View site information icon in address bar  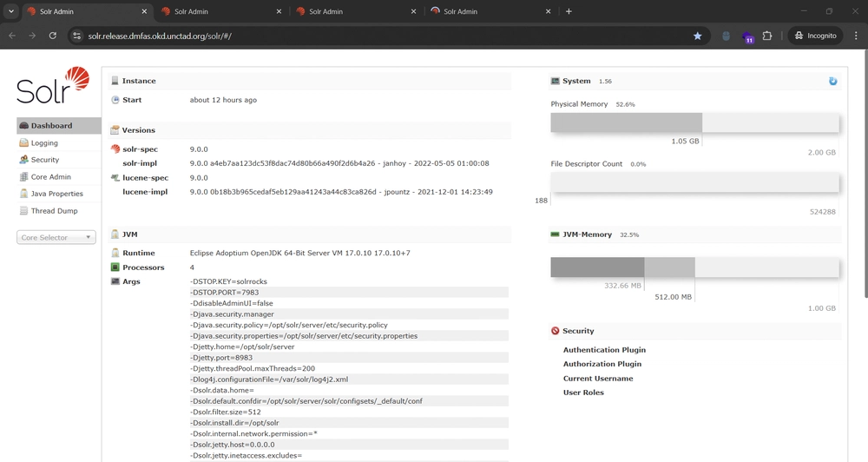[x=77, y=36]
